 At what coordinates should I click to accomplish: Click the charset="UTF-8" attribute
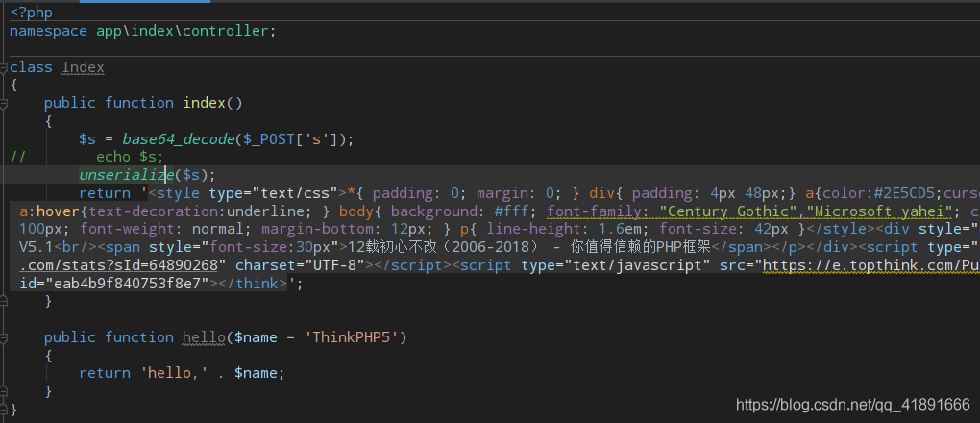coord(300,265)
